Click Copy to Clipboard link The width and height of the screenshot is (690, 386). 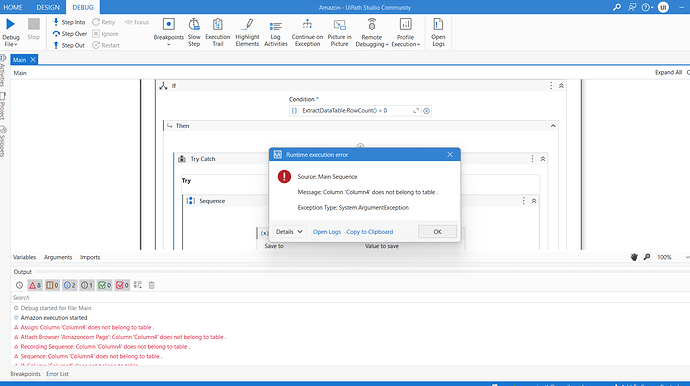(370, 232)
